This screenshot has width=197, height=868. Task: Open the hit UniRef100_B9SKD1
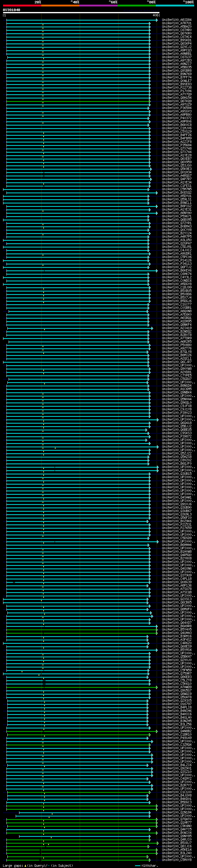177,40
